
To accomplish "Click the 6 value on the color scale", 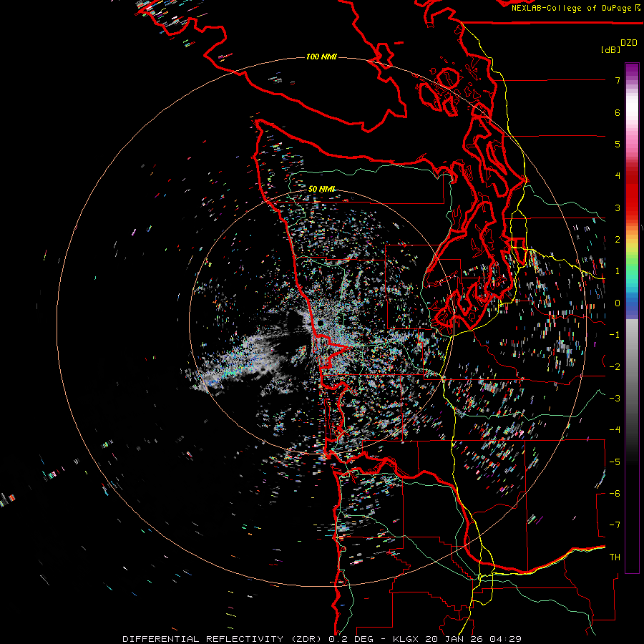I will [x=618, y=112].
